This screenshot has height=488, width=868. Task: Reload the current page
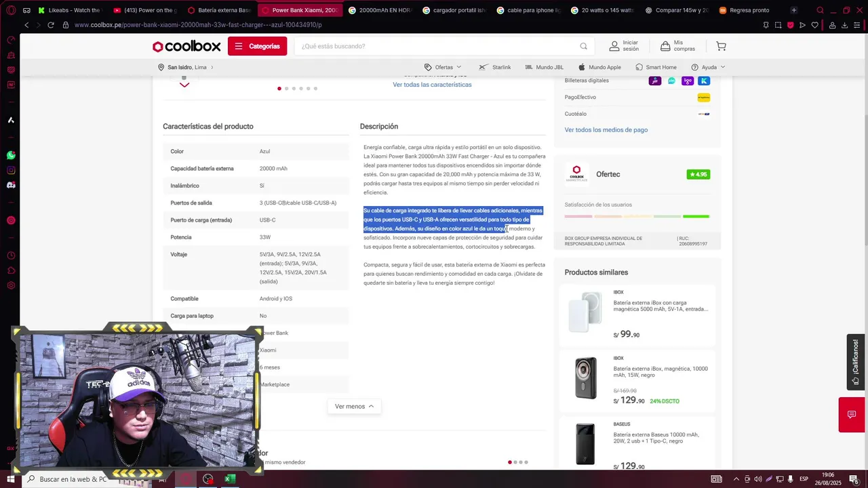click(51, 25)
